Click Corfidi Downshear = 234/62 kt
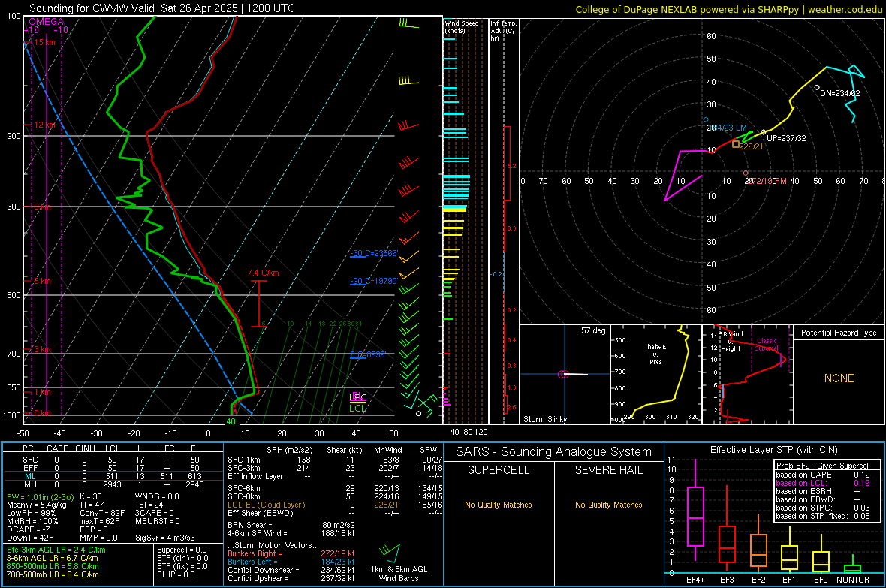886x588 pixels. click(291, 571)
